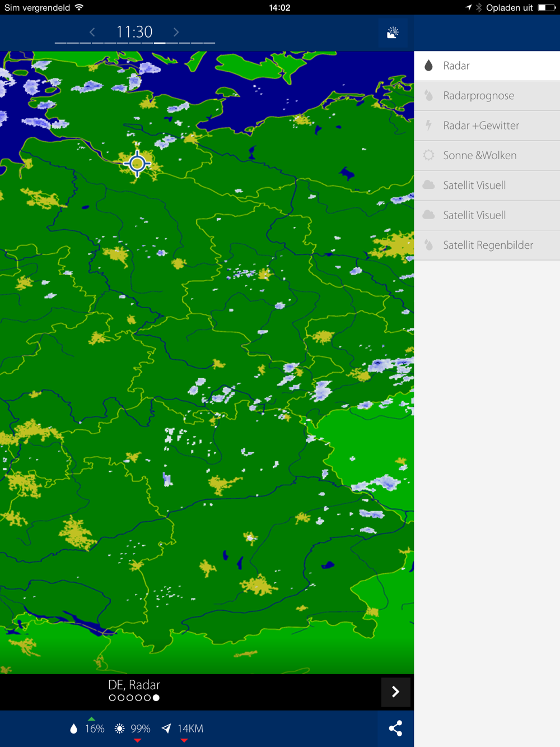Screen dimensions: 560x747
Task: Tap the drops icon beside Radarprognose
Action: pos(428,95)
